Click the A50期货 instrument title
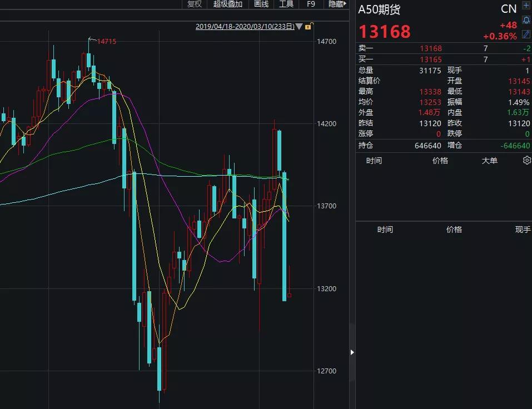532x409 pixels. click(379, 9)
